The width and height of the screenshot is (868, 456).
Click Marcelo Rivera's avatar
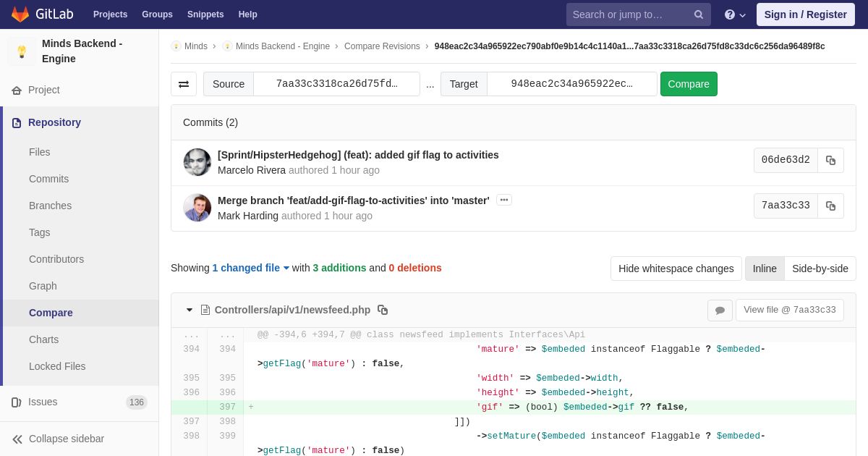(x=197, y=162)
